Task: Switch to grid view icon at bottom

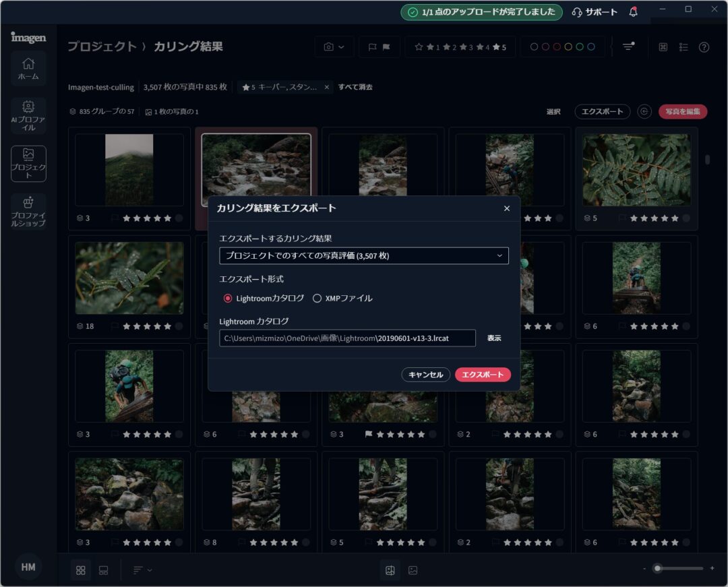Action: pyautogui.click(x=81, y=570)
